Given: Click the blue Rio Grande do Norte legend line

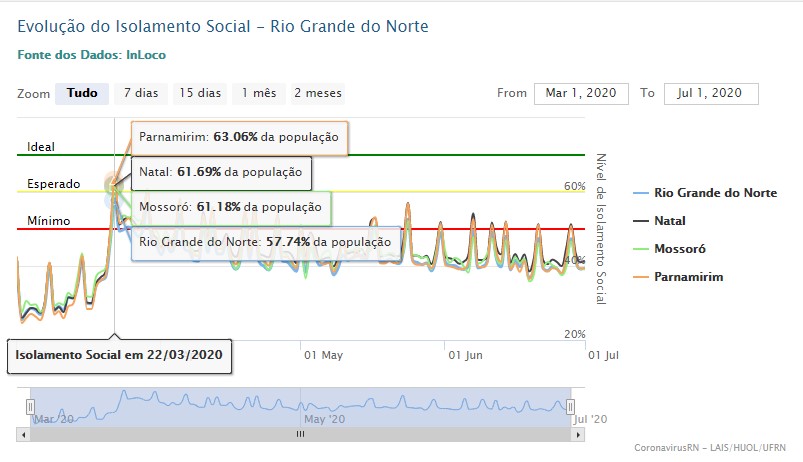Looking at the screenshot, I should point(641,193).
